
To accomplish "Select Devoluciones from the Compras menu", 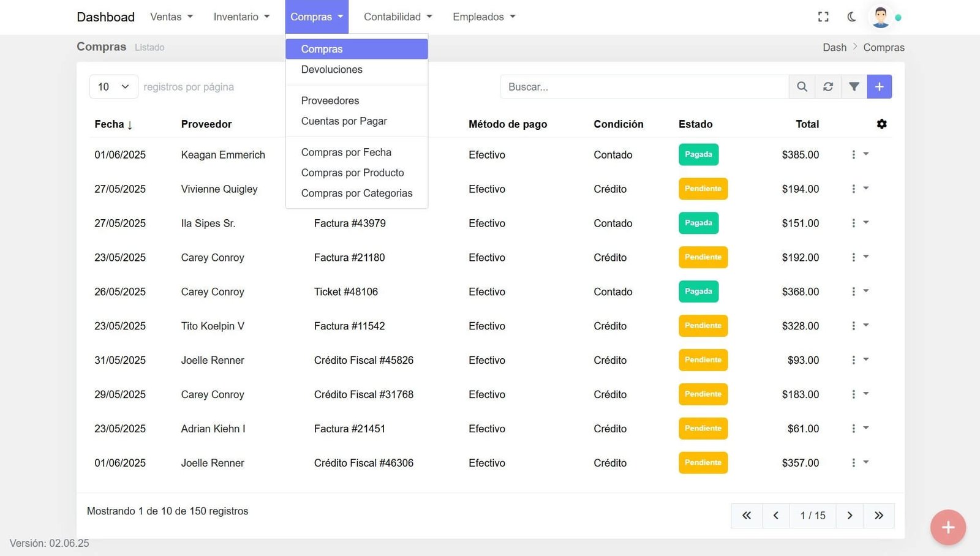I will click(331, 70).
